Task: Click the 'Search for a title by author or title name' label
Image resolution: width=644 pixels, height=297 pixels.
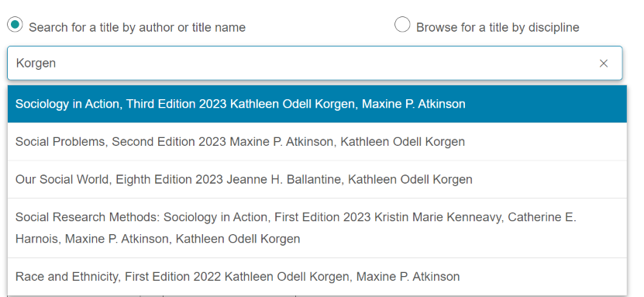Action: point(137,27)
